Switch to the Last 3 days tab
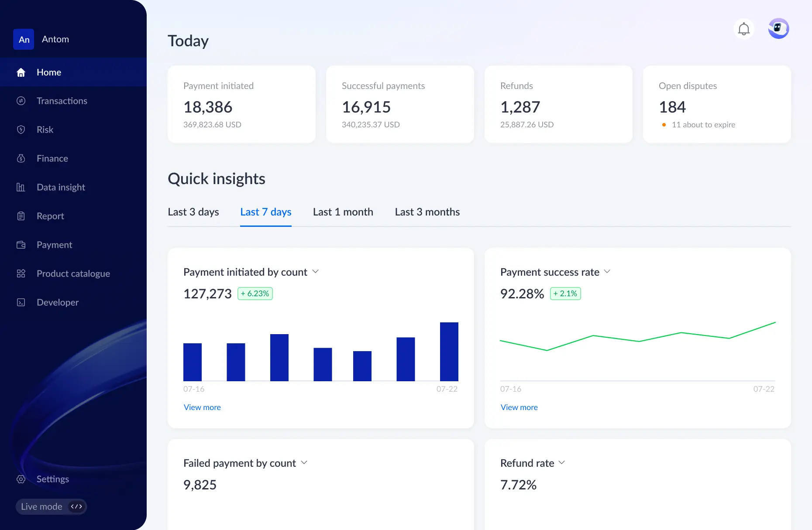Viewport: 812px width, 530px height. tap(193, 212)
